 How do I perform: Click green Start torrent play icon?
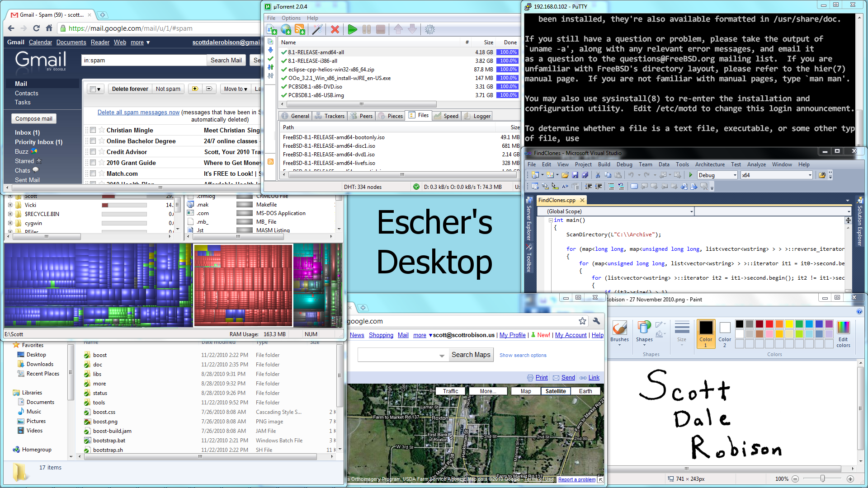pyautogui.click(x=353, y=30)
